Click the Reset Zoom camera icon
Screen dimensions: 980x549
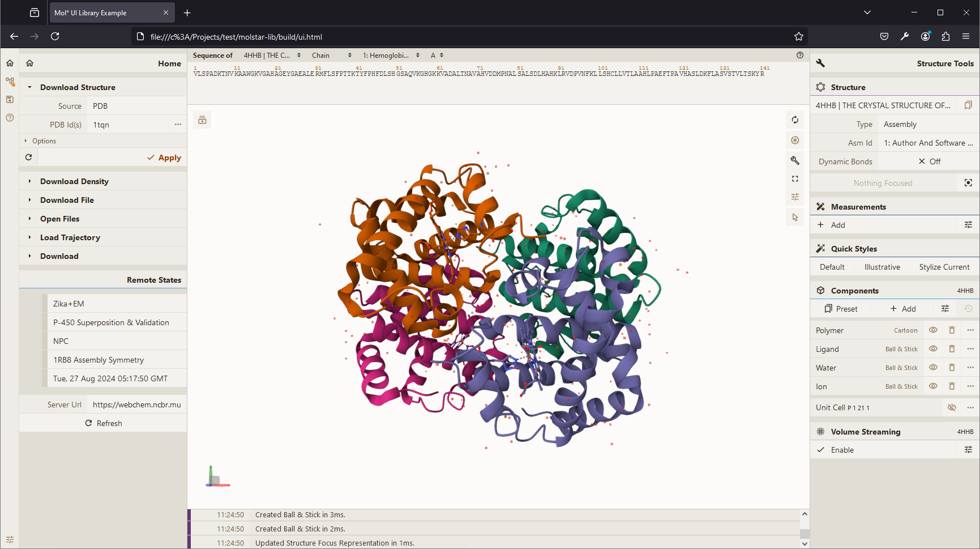[795, 120]
